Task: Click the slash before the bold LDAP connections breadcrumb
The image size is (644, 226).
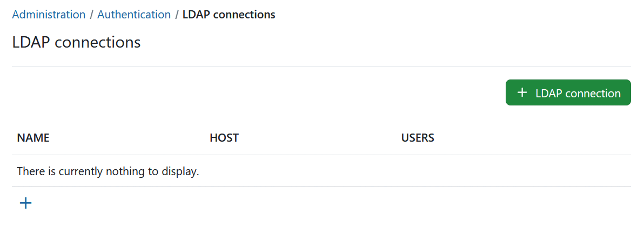Action: click(x=177, y=15)
